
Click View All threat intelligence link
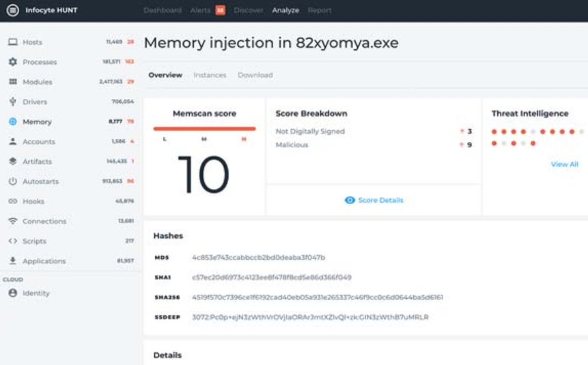pos(564,164)
